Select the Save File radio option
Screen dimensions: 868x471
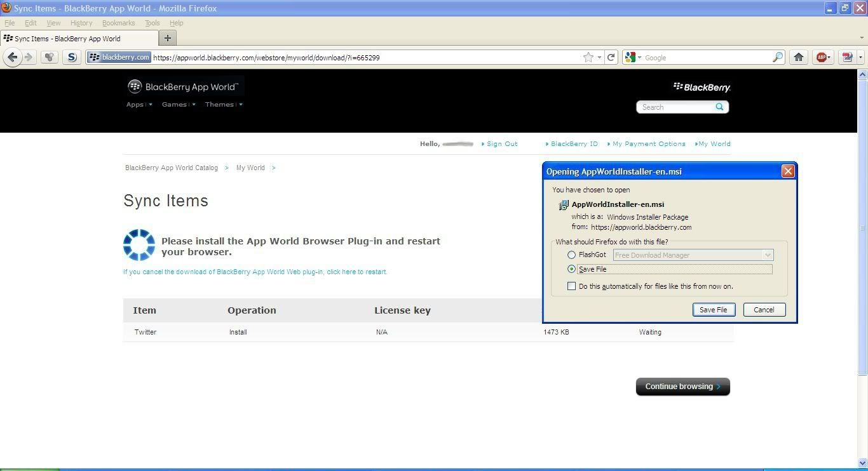(571, 269)
